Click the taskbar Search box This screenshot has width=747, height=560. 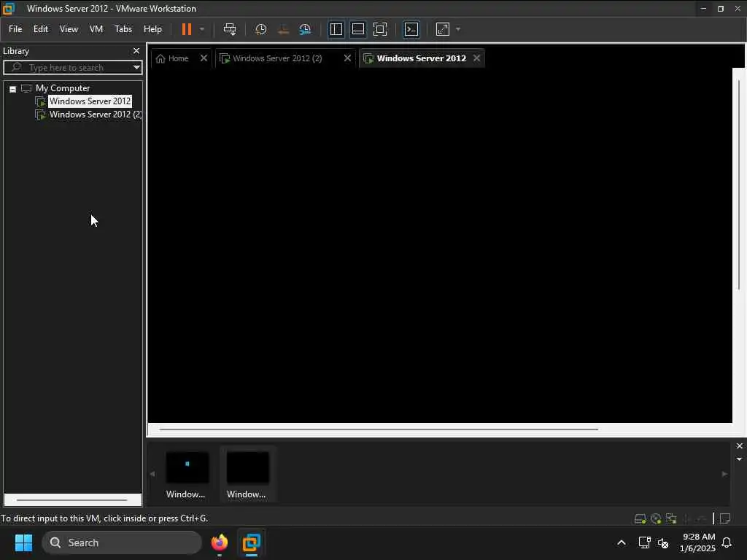[x=122, y=542]
